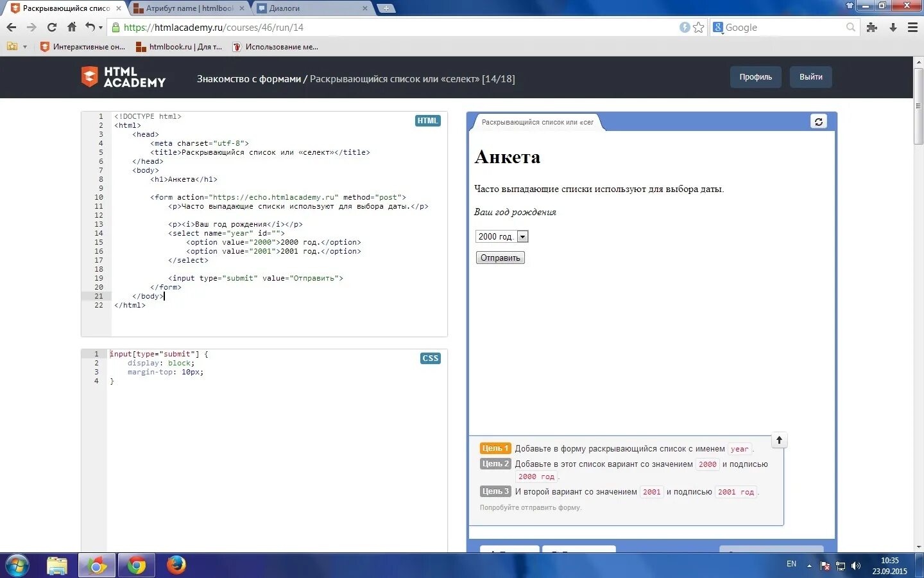This screenshot has height=578, width=924.
Task: Open the Firefox taskbar icon
Action: click(176, 565)
